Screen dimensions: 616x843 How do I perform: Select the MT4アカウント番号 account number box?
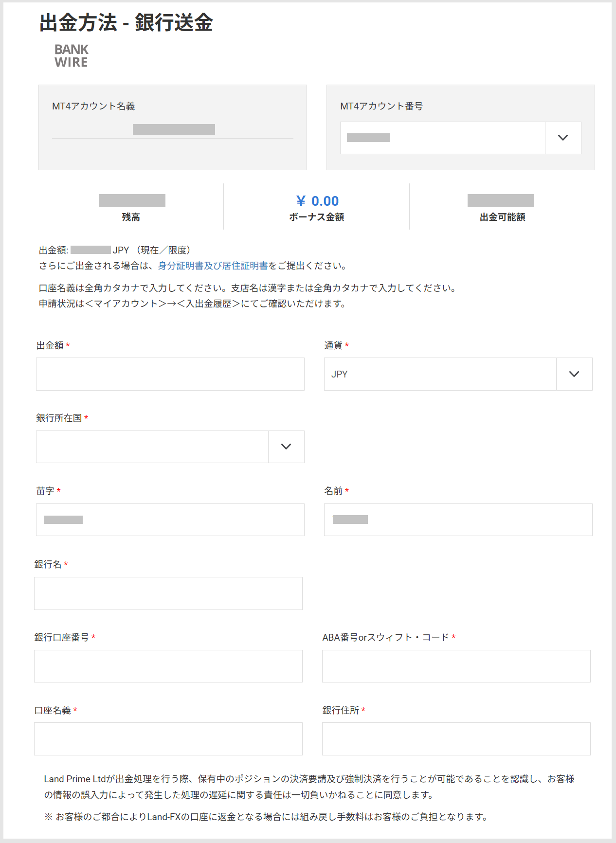(x=442, y=138)
